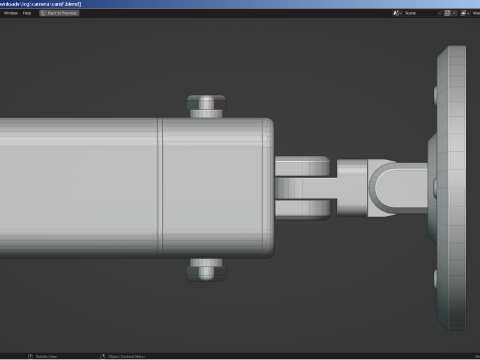Select the bottom bolt on camera body

point(206,270)
